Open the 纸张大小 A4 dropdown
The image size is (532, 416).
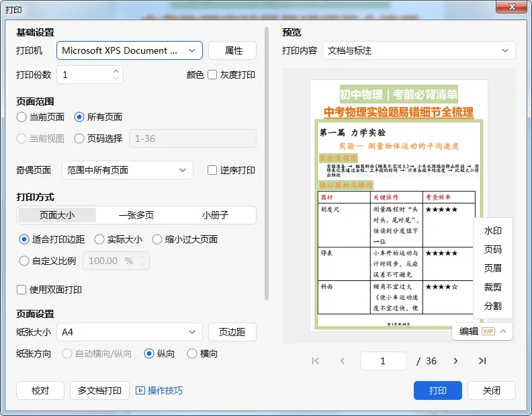(130, 332)
